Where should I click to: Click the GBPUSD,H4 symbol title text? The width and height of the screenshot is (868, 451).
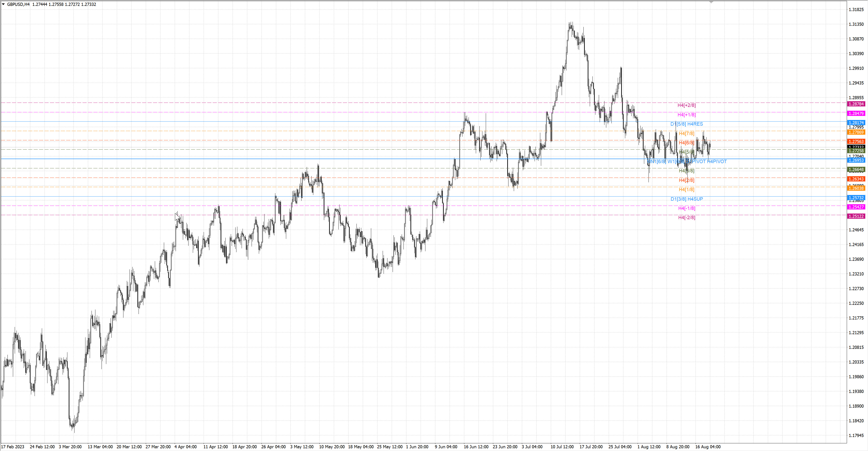click(18, 4)
